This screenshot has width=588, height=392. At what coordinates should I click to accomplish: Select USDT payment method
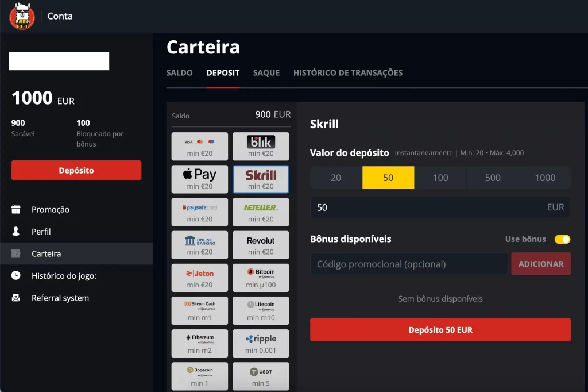261,376
